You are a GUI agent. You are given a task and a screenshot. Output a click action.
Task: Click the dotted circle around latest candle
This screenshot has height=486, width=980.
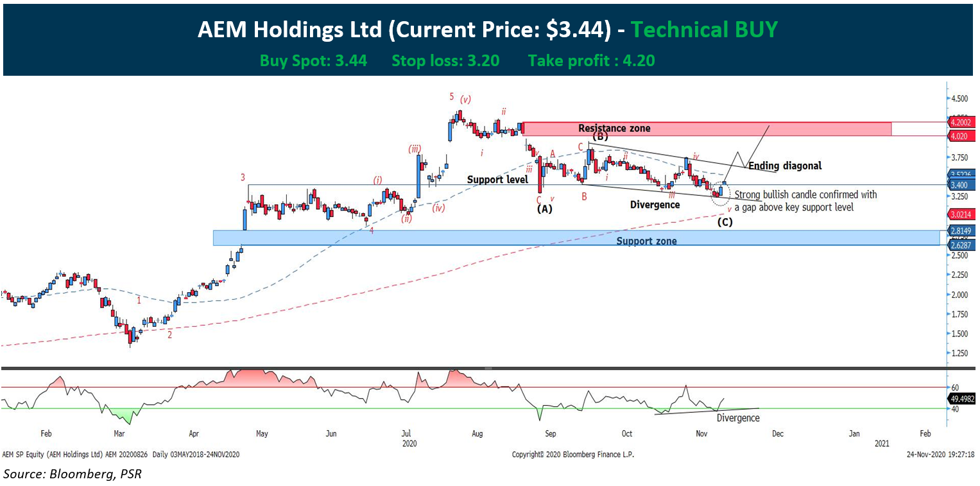(x=721, y=191)
